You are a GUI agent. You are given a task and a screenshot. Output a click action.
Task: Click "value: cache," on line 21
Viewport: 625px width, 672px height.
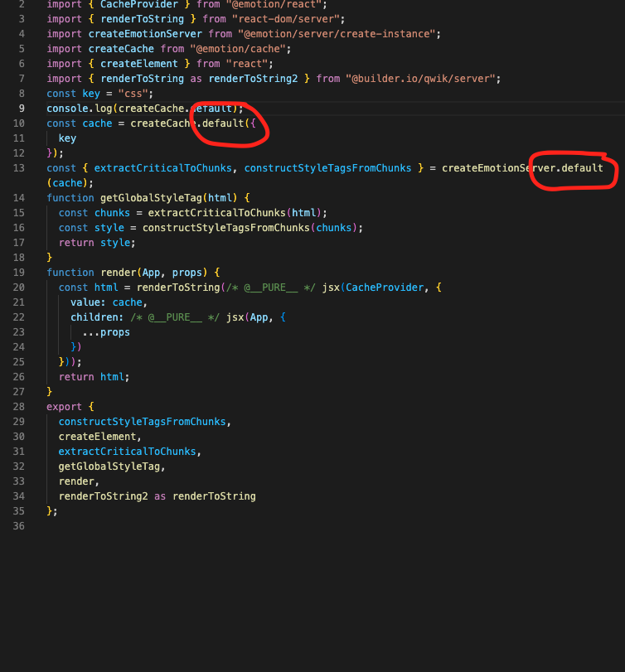(x=109, y=302)
